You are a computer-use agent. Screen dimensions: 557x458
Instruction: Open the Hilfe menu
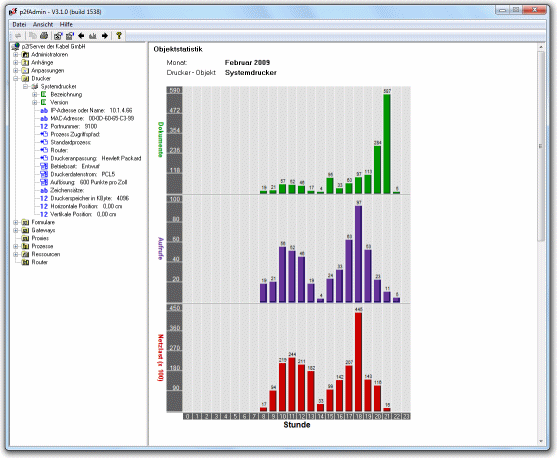point(66,25)
